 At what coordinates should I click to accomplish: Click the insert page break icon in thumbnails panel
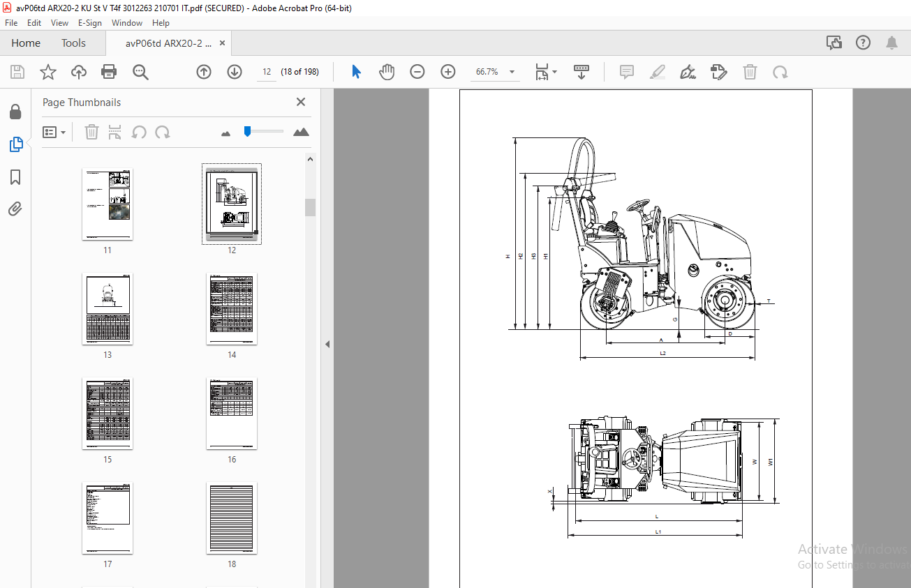115,132
